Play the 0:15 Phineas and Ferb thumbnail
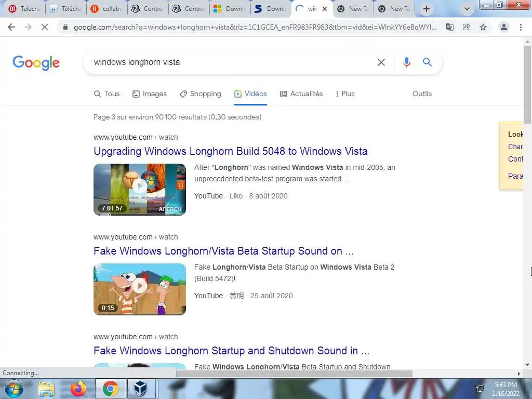 pos(140,289)
